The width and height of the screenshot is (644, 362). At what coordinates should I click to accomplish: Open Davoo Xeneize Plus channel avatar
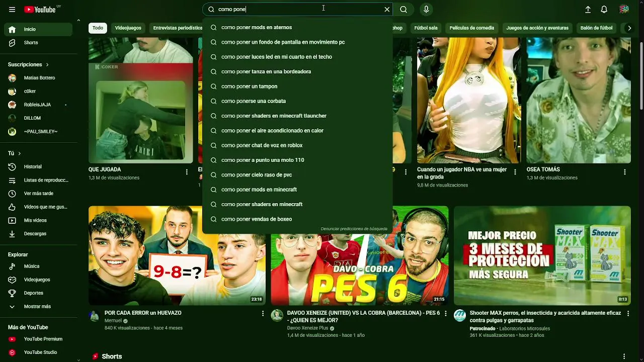277,316
